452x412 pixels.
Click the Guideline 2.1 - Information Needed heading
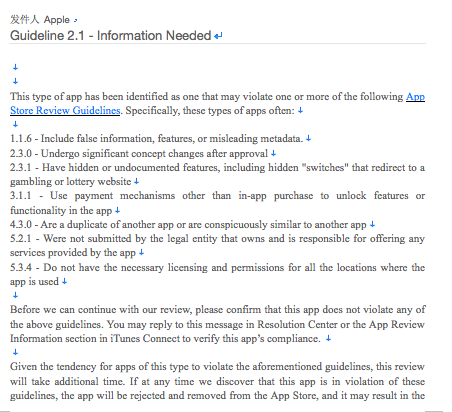[x=111, y=35]
